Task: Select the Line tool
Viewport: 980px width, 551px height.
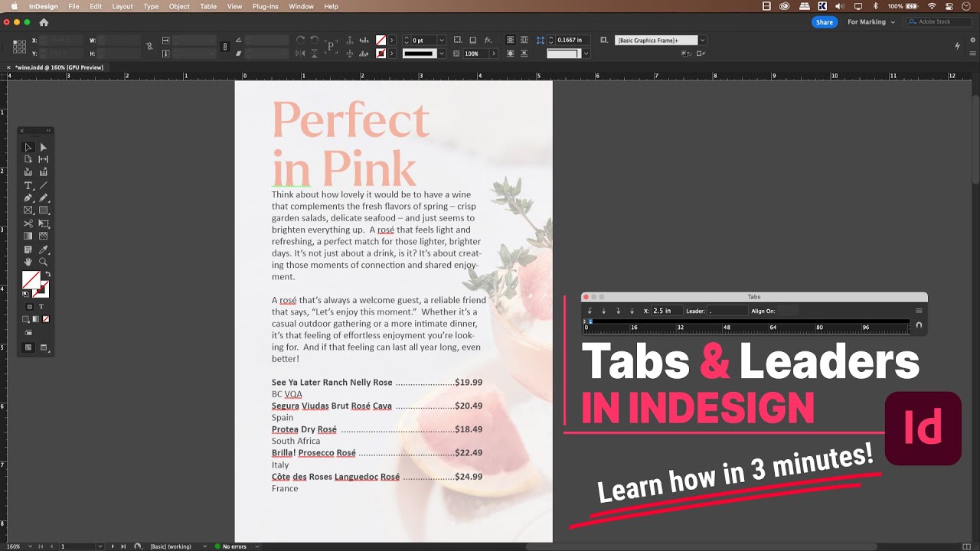Action: pos(44,185)
